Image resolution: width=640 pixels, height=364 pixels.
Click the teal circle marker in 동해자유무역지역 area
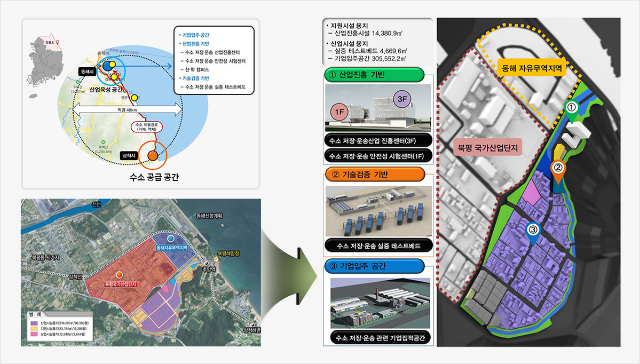[171, 239]
